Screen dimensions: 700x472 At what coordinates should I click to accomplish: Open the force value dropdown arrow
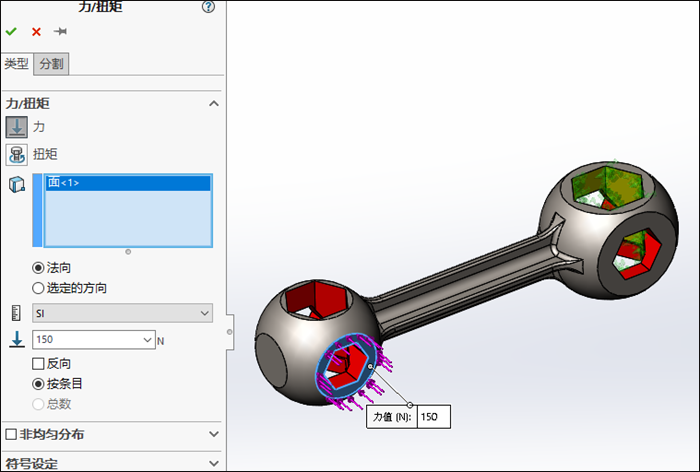[x=148, y=340]
